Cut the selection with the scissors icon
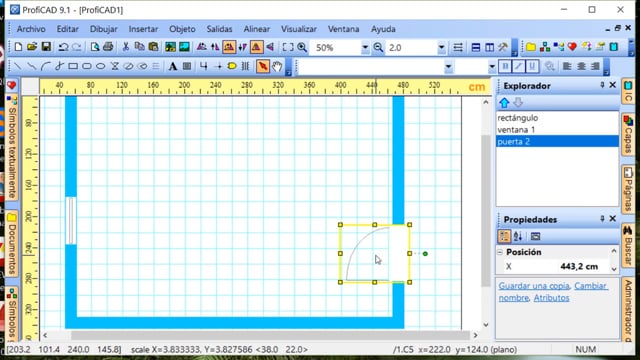This screenshot has height=360, width=640. click(x=126, y=47)
